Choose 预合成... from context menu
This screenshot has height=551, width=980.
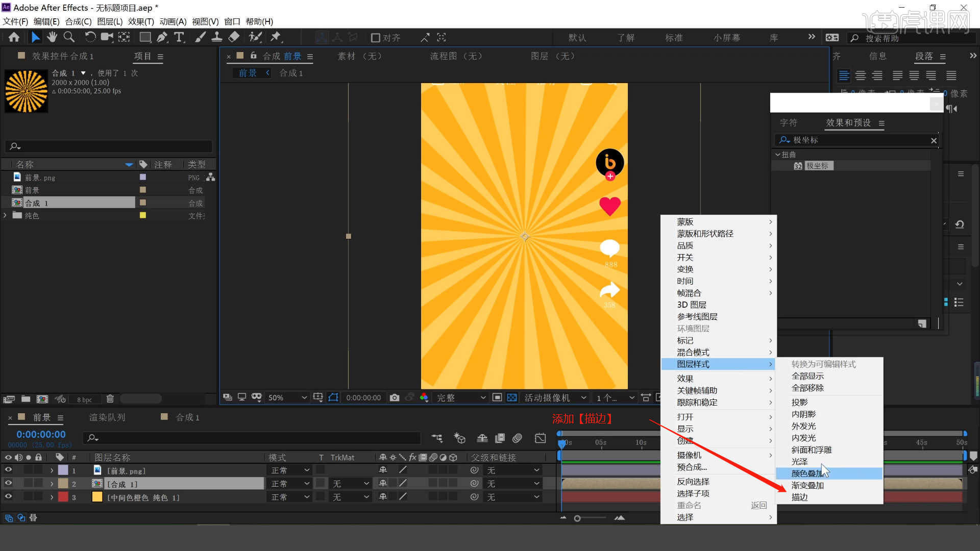coord(719,467)
